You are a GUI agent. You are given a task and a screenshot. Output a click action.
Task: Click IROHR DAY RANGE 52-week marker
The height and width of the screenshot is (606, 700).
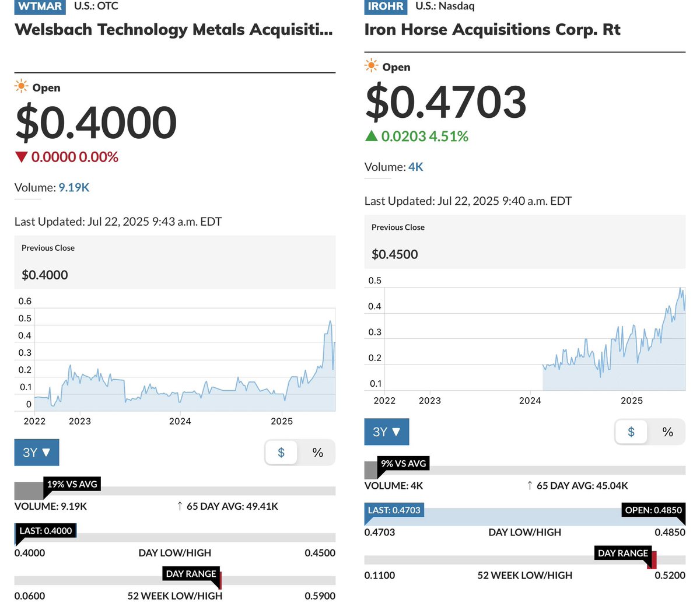point(623,553)
